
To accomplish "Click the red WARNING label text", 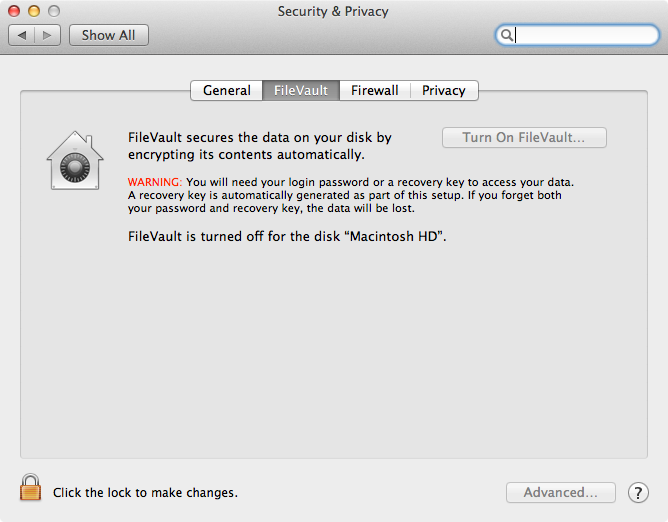I will point(155,182).
